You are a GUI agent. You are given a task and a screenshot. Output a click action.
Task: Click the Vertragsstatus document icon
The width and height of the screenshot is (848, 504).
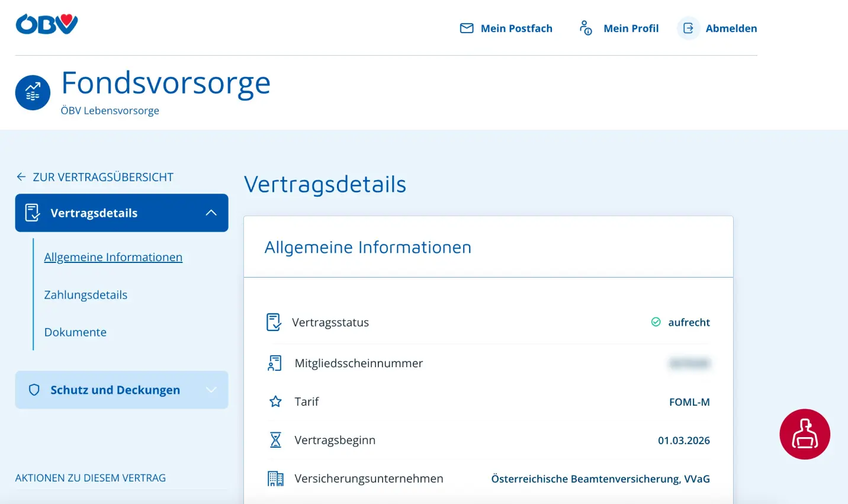coord(273,322)
